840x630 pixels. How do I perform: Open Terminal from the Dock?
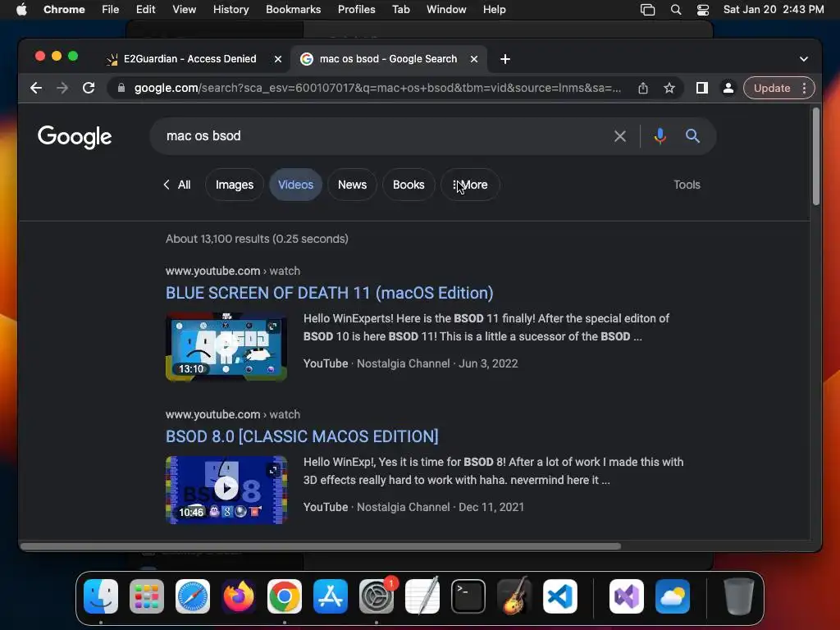pyautogui.click(x=468, y=596)
